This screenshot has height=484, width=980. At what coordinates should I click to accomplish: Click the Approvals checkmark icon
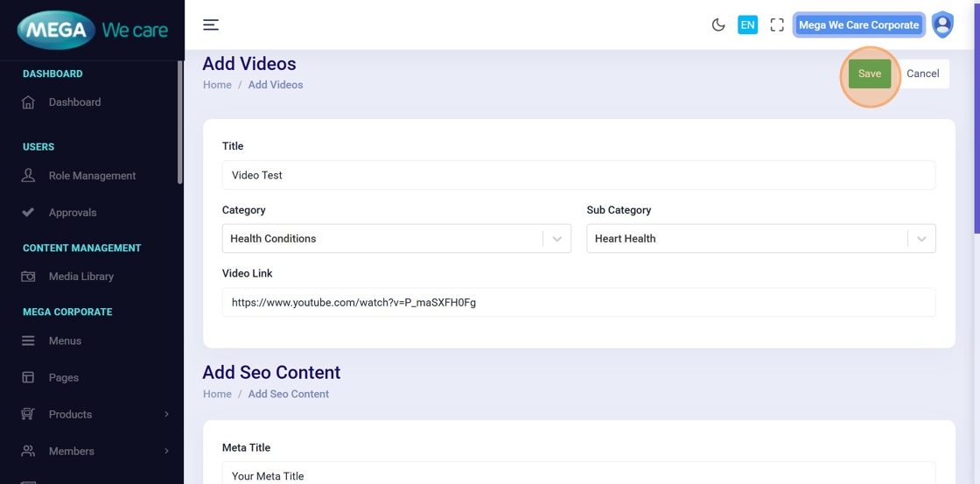tap(28, 213)
